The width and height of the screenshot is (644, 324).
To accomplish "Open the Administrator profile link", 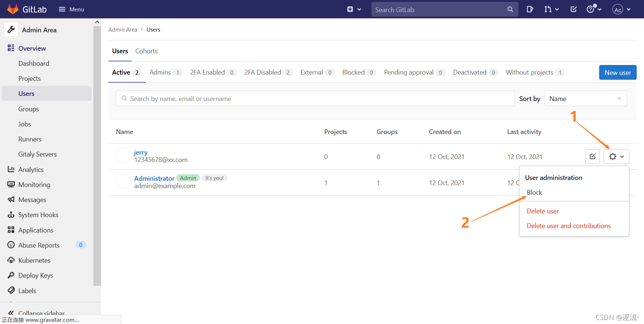I will click(154, 178).
